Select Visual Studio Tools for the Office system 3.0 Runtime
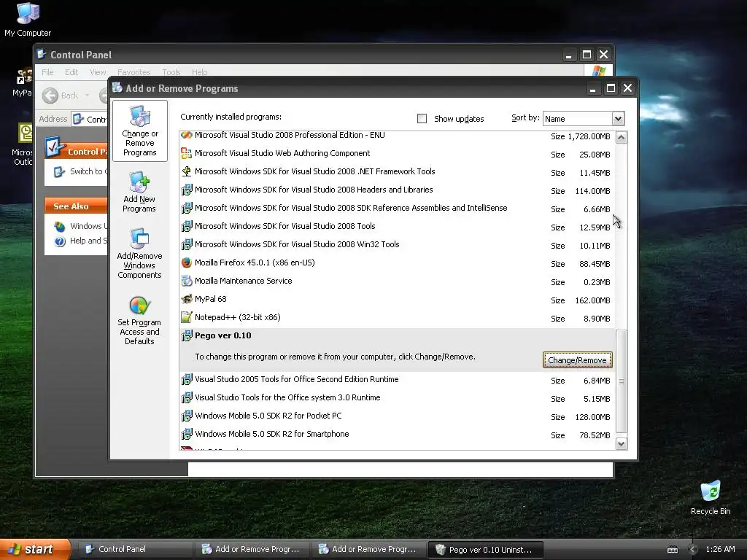The height and width of the screenshot is (560, 747). [398, 397]
